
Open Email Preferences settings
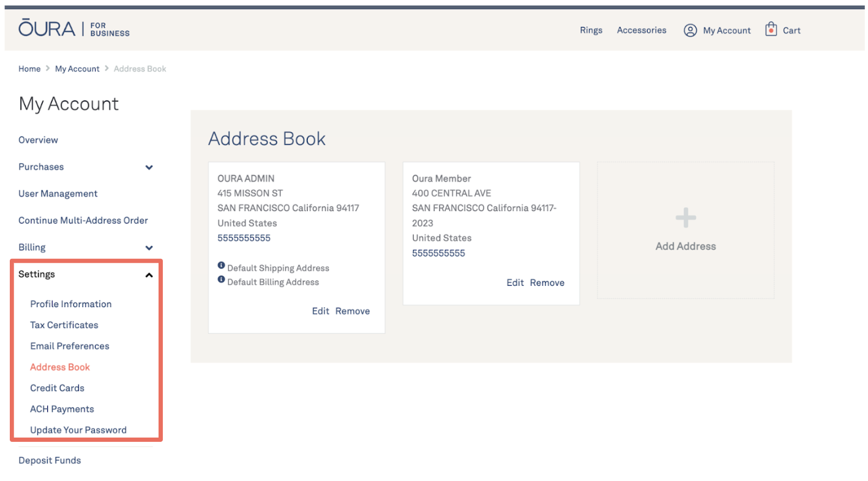pyautogui.click(x=70, y=346)
